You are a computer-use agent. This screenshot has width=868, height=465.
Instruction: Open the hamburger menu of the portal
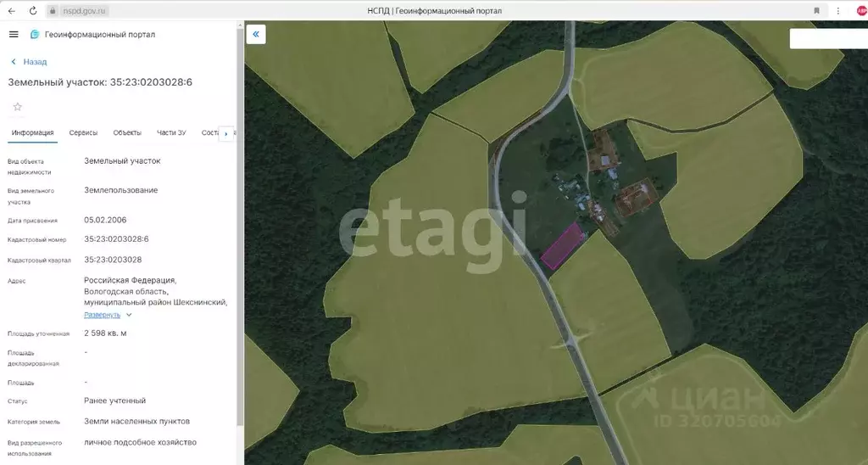[x=14, y=34]
